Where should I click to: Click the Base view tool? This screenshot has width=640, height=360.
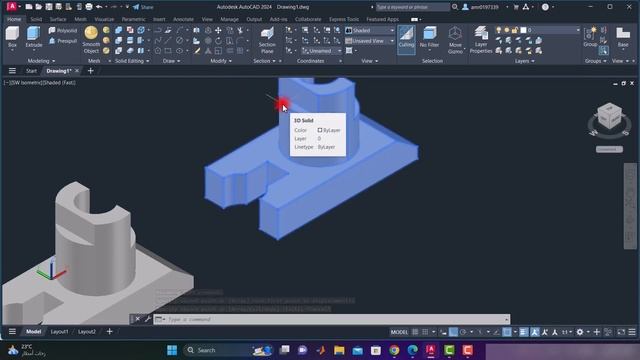(x=623, y=37)
